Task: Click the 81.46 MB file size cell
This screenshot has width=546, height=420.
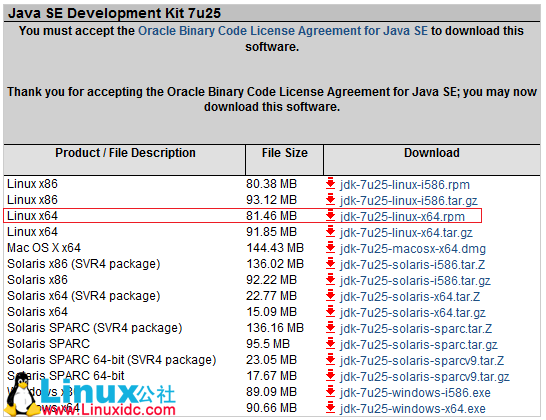Action: (271, 216)
